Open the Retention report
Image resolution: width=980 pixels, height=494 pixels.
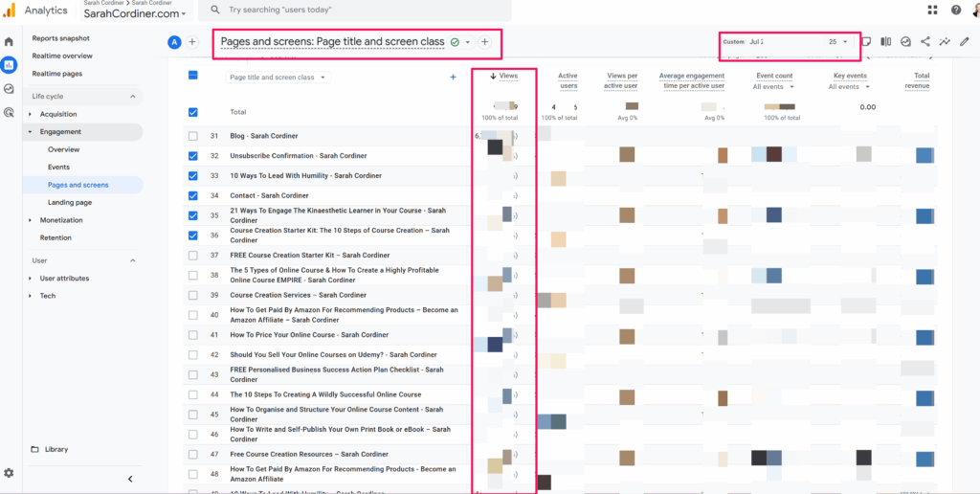point(56,237)
